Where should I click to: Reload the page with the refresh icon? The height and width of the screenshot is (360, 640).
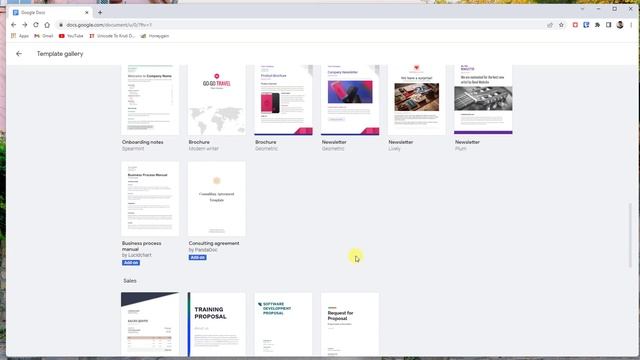click(36, 25)
